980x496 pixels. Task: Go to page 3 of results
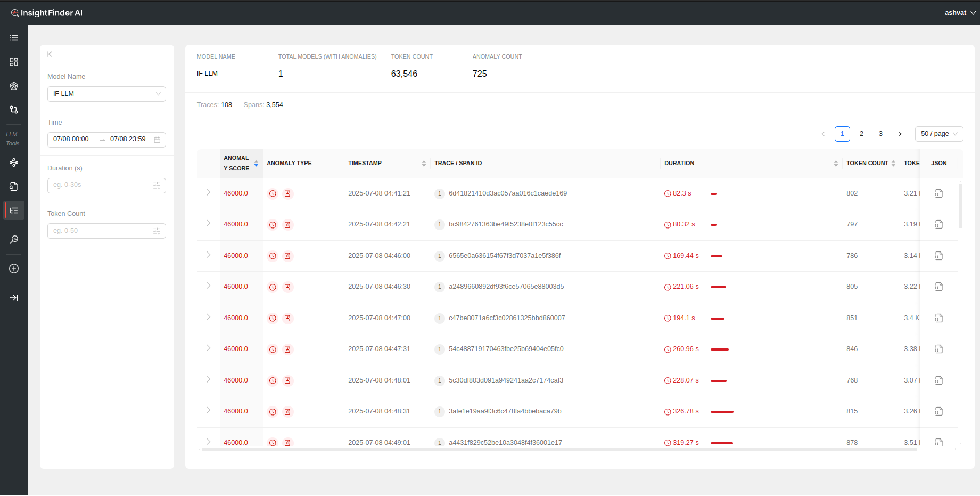pyautogui.click(x=880, y=134)
